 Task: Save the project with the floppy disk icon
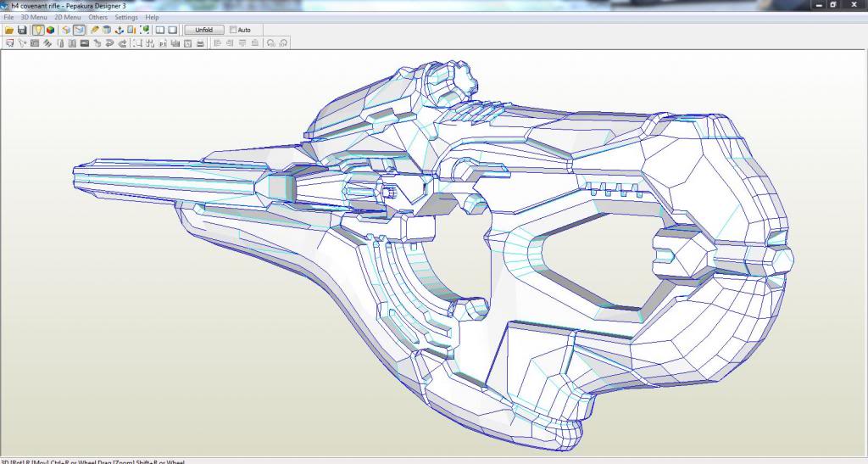click(22, 30)
